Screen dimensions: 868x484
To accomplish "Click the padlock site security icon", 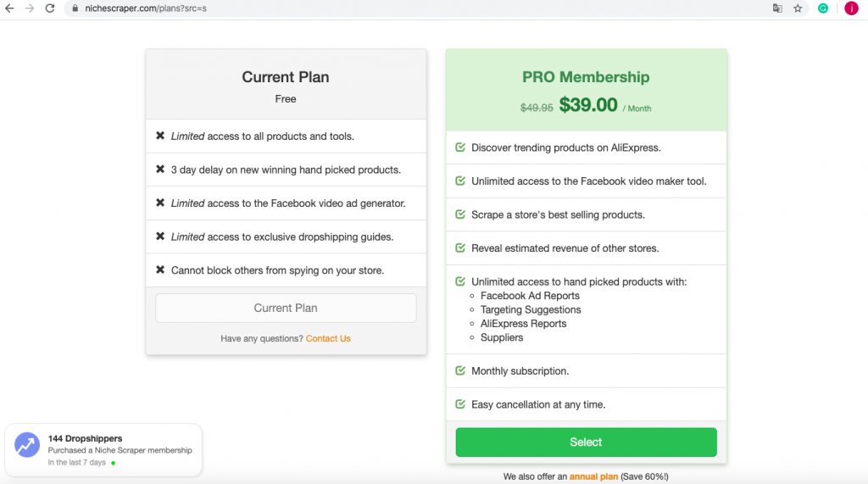I will (x=75, y=8).
